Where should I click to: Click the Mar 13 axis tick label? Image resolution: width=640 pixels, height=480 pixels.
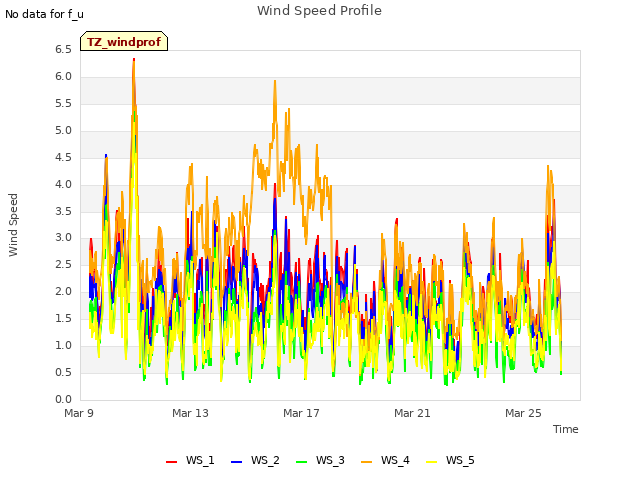click(190, 413)
